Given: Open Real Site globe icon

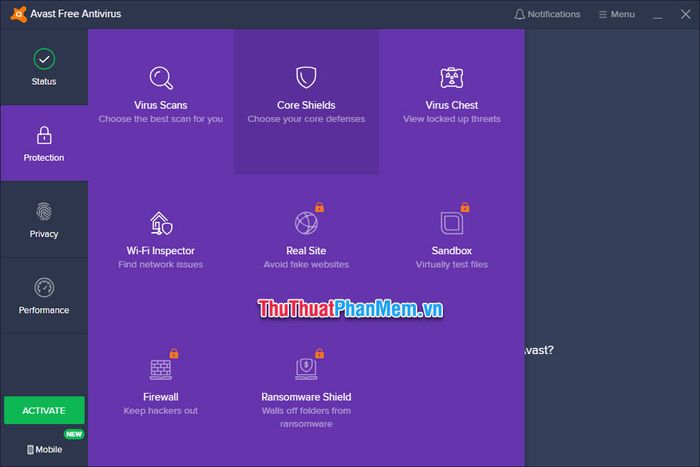Looking at the screenshot, I should [306, 223].
